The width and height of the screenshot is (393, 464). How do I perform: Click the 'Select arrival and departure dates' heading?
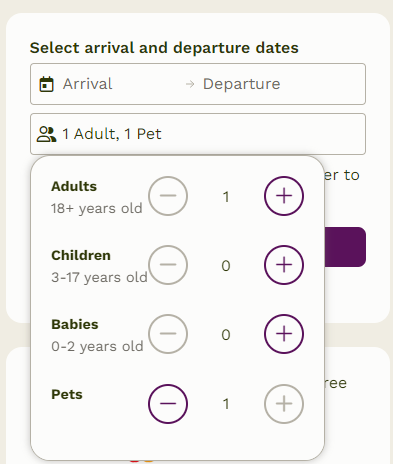click(x=164, y=48)
